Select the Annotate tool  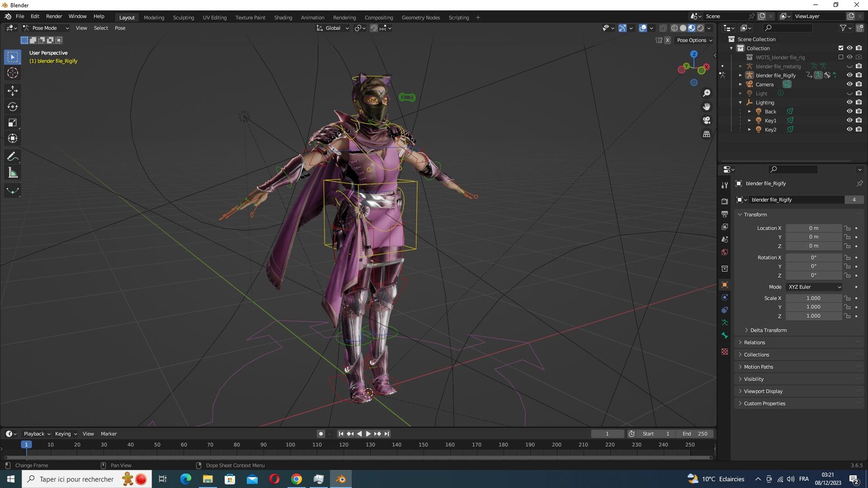(12, 157)
